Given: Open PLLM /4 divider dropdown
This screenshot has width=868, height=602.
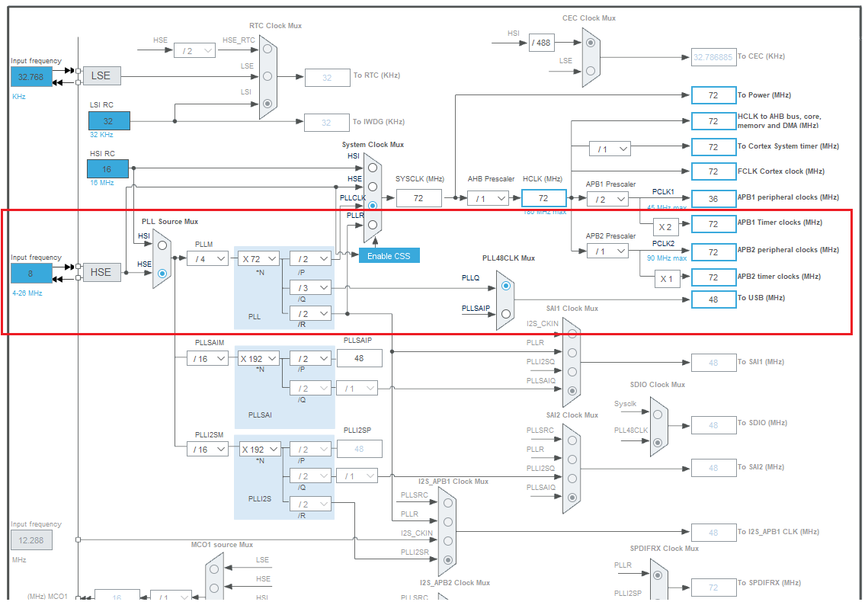Looking at the screenshot, I should [x=207, y=258].
